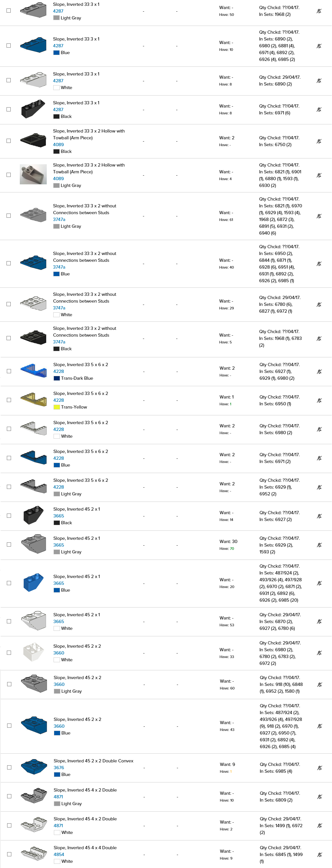This screenshot has width=332, height=868.
Task: Click the Black 4287 slope thumbnail image
Action: (33, 109)
